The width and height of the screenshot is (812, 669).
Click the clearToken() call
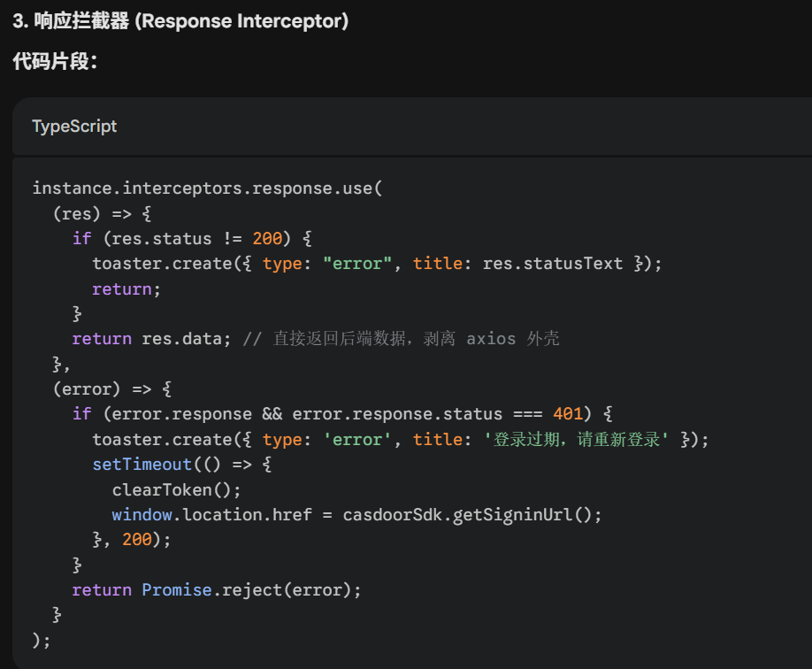[x=176, y=489]
